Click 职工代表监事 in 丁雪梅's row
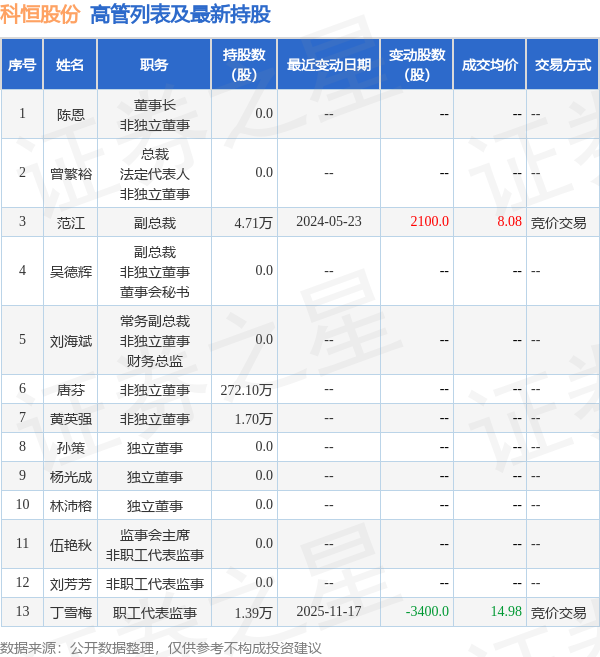 (155, 613)
